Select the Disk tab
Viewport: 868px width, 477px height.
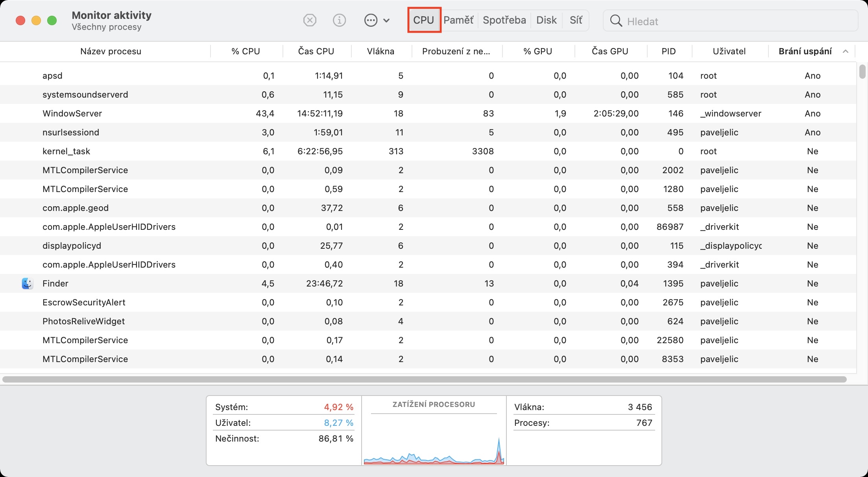pyautogui.click(x=546, y=20)
